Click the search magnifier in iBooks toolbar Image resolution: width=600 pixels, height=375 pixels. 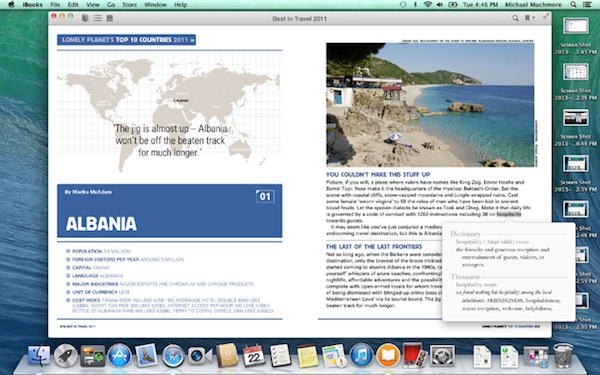tap(515, 18)
